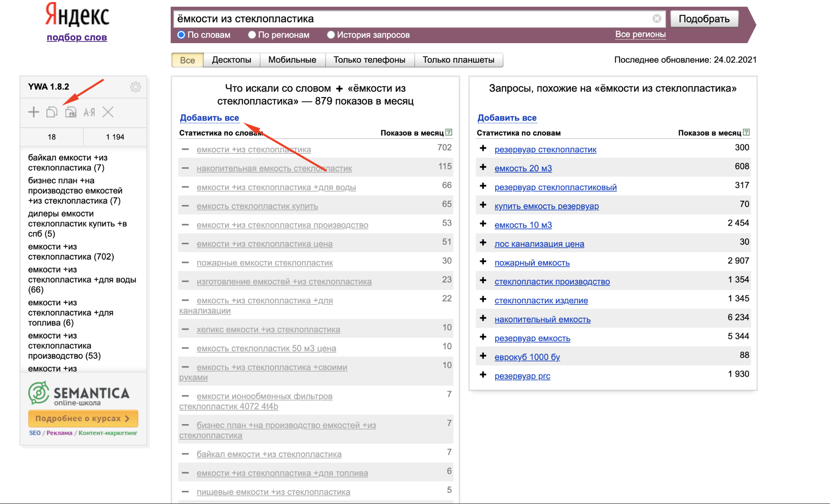Select the 'История запросов' radio button
The image size is (830, 504).
tap(331, 35)
